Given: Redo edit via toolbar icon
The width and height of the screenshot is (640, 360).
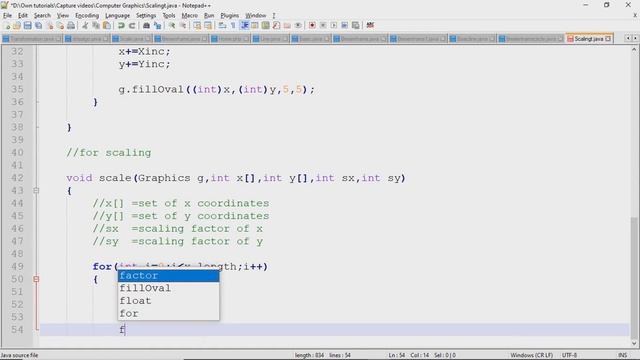Looking at the screenshot, I should tap(132, 25).
